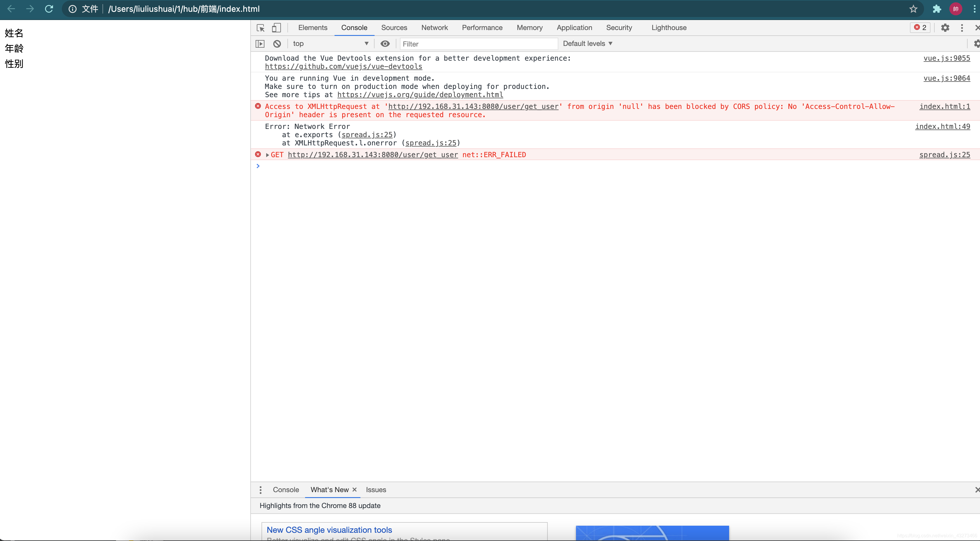Click the Application panel icon
Screen dimensions: 980x541
[574, 27]
